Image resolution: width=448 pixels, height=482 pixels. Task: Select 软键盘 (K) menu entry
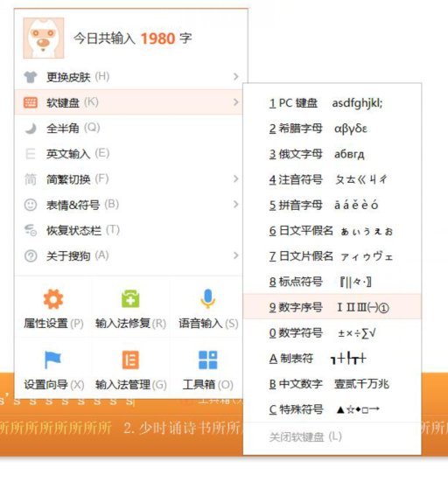[x=129, y=102]
